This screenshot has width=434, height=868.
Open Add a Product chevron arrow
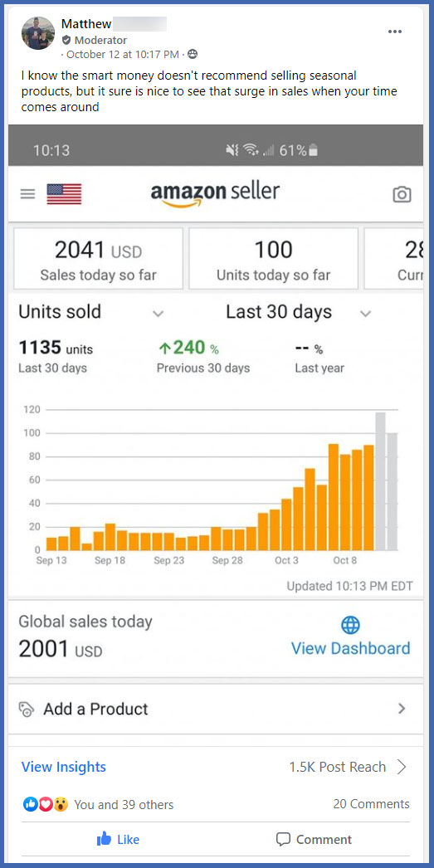[x=402, y=709]
